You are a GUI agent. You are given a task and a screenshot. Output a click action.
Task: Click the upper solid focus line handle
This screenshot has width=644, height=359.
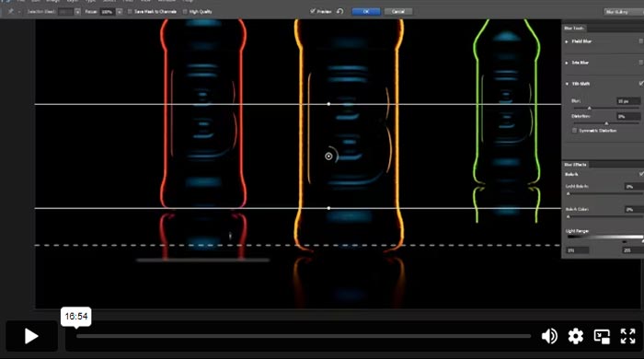click(x=328, y=104)
